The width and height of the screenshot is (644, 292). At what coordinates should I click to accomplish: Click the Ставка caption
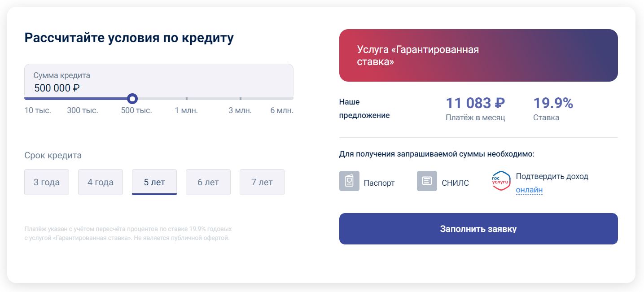pos(546,118)
